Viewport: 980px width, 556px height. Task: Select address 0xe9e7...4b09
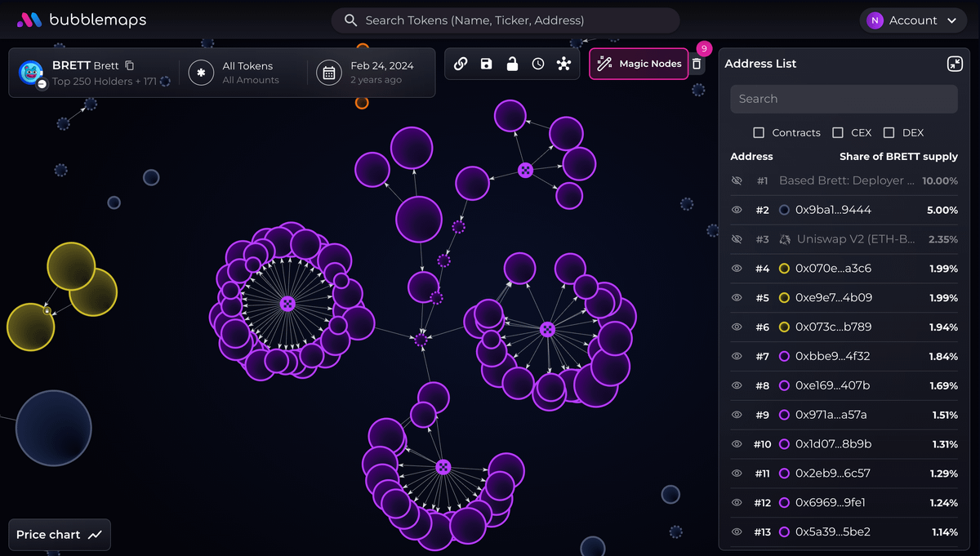click(x=834, y=298)
